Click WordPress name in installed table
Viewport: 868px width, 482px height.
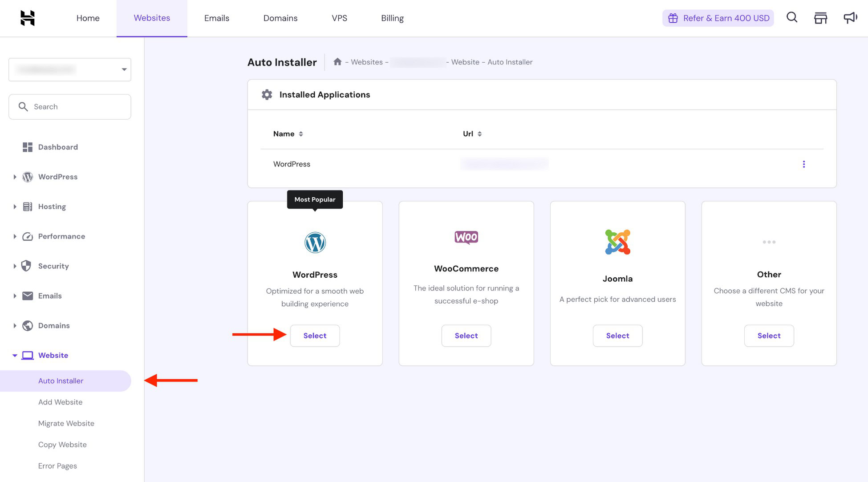[x=292, y=164]
